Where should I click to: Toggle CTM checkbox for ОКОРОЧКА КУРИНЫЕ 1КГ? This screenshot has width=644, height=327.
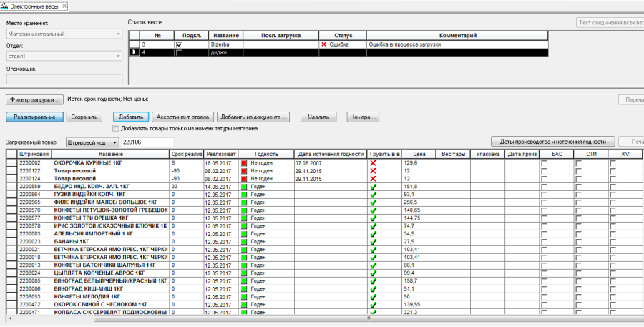pyautogui.click(x=578, y=163)
